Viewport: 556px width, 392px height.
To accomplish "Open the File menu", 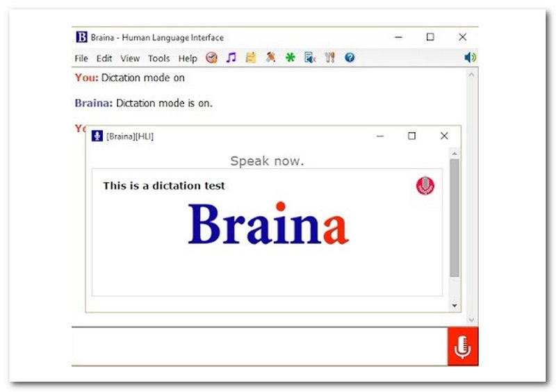I will (81, 58).
